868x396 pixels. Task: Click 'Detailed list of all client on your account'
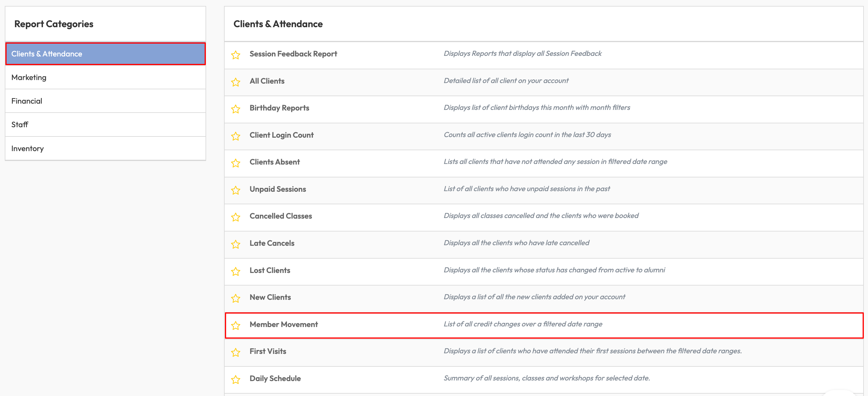click(x=506, y=81)
